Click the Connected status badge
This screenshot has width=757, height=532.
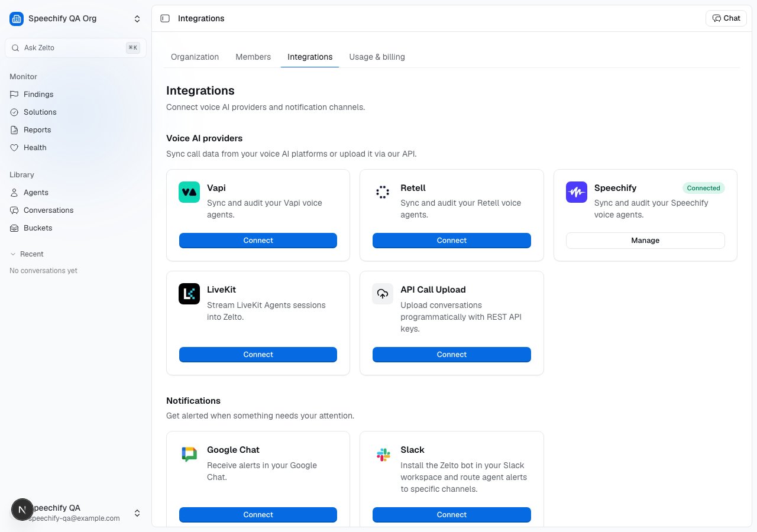click(703, 188)
